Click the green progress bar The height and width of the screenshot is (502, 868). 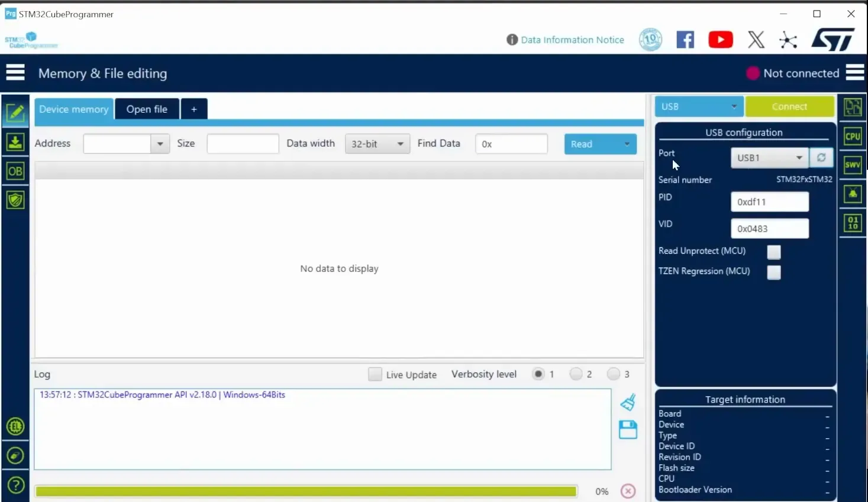[x=306, y=491]
